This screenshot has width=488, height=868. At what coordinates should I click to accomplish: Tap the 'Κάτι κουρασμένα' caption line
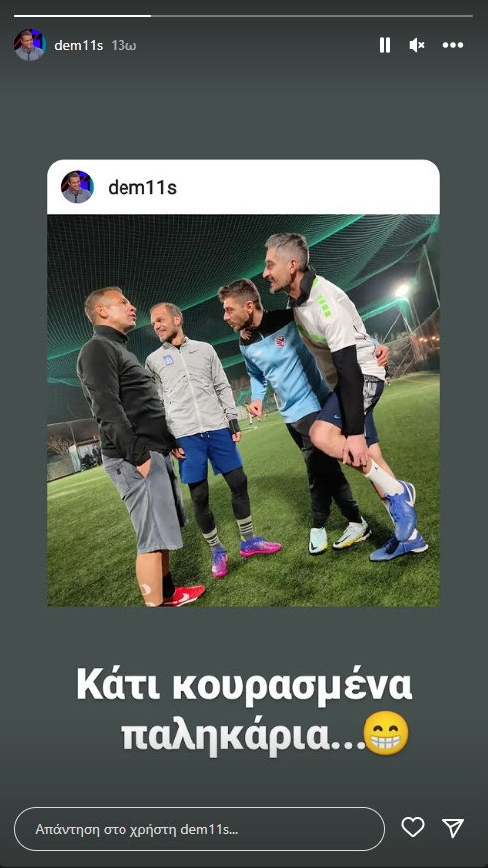(244, 688)
